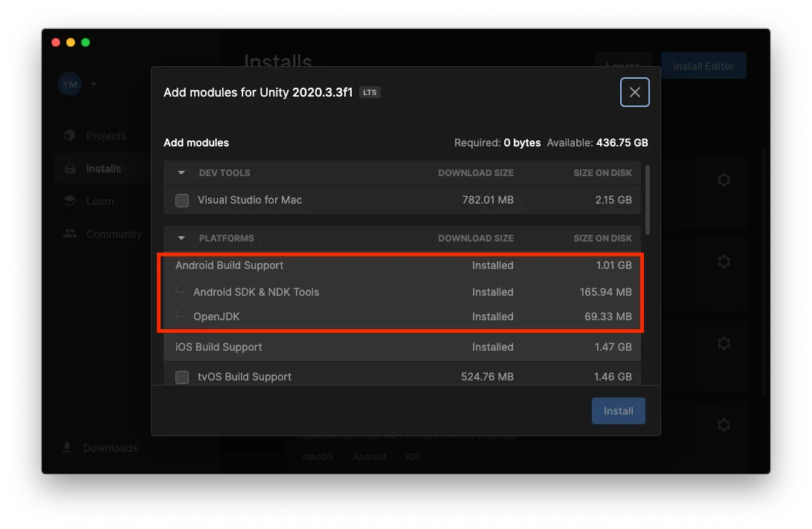Click the "Visual Studio for Mac" label

click(x=250, y=200)
